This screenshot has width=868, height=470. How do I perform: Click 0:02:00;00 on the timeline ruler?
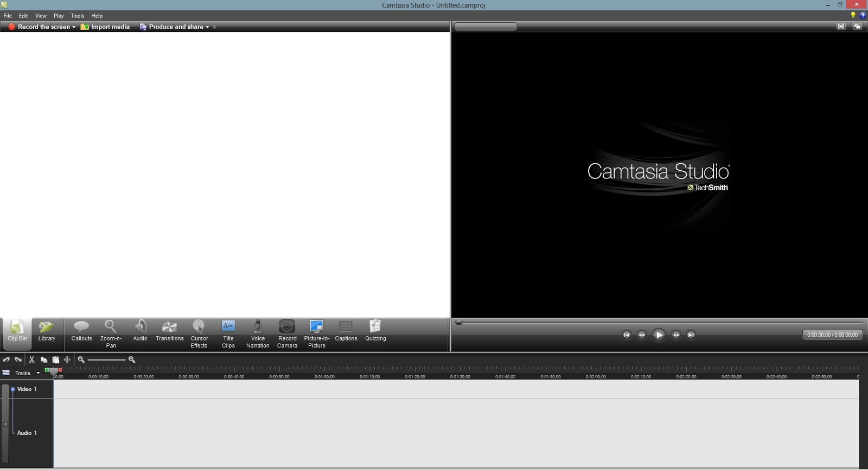(x=596, y=377)
